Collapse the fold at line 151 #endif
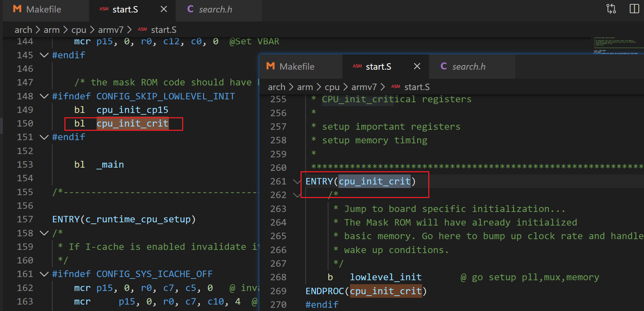 [x=44, y=137]
